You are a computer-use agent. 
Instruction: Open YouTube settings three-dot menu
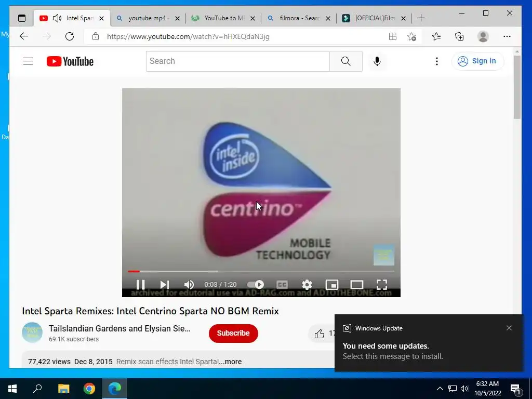(x=436, y=61)
